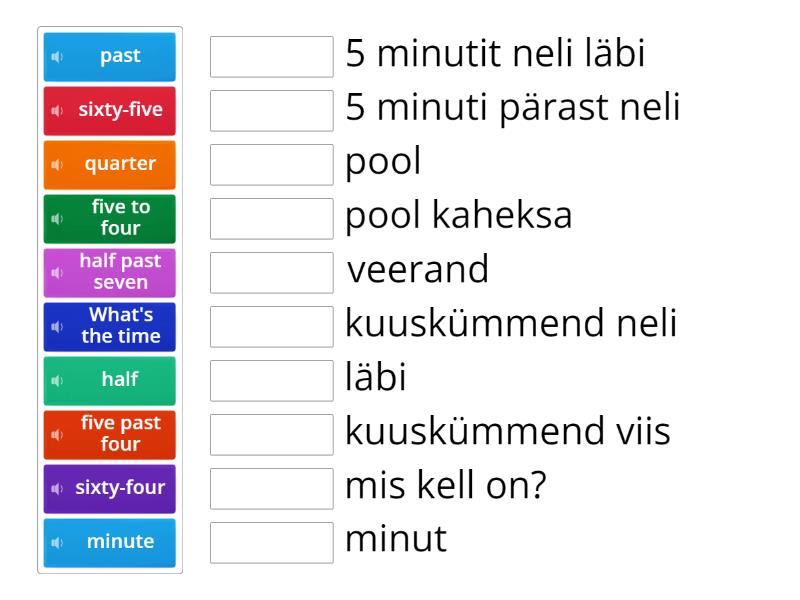
Task: Click the empty box by 'mis kell on?'
Action: [x=272, y=489]
